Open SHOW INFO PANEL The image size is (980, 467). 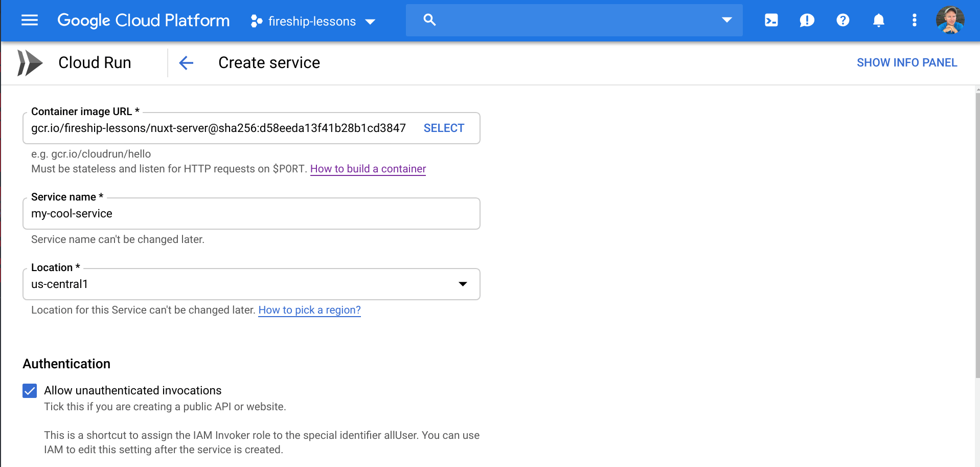click(907, 62)
